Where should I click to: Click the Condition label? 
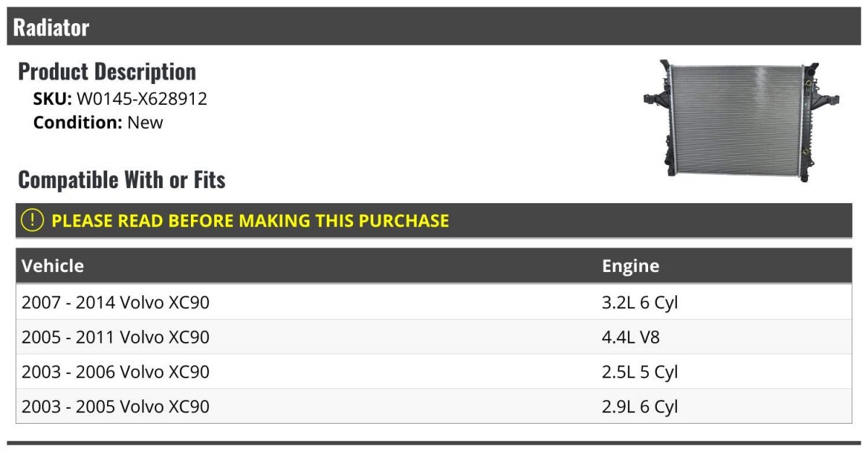click(77, 122)
